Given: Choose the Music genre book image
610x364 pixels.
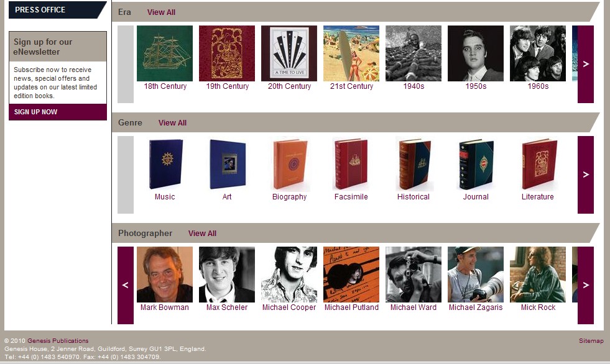Looking at the screenshot, I should pos(166,164).
